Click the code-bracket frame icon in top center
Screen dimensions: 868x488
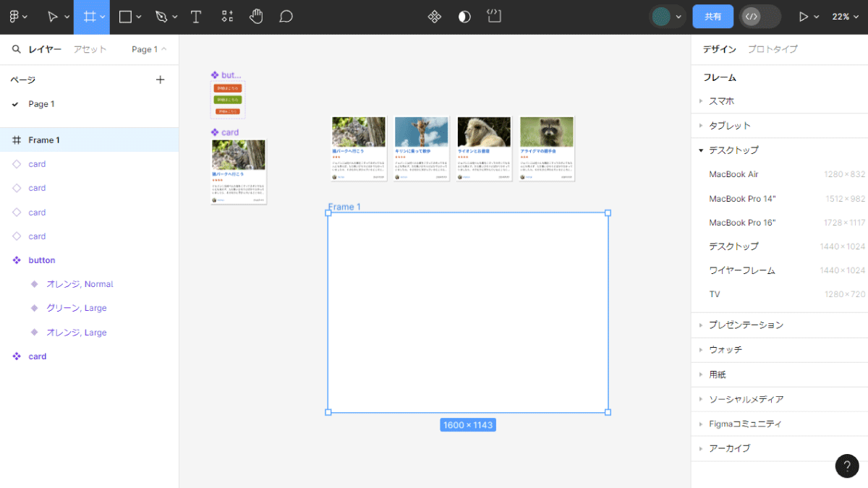pos(494,16)
